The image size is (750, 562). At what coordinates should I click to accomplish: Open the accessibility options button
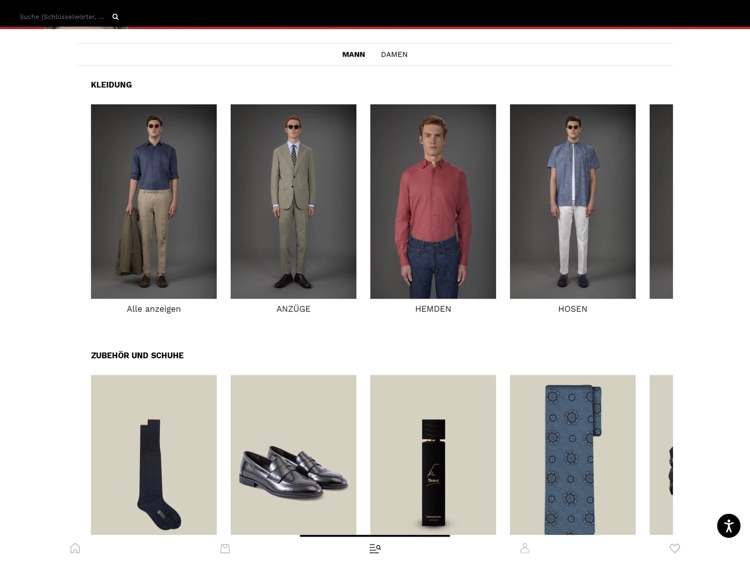point(728,526)
